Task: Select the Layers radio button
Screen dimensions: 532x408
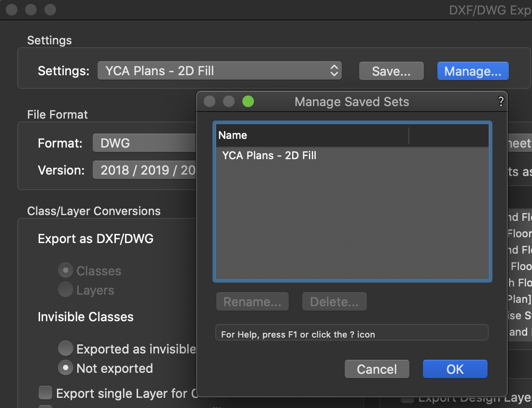Action: click(66, 290)
